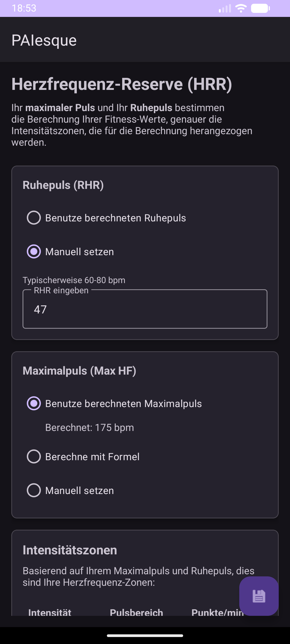Tap the "Herzfrequenz-Reserve (HRR)" page heading
This screenshot has height=644, width=290.
point(122,84)
